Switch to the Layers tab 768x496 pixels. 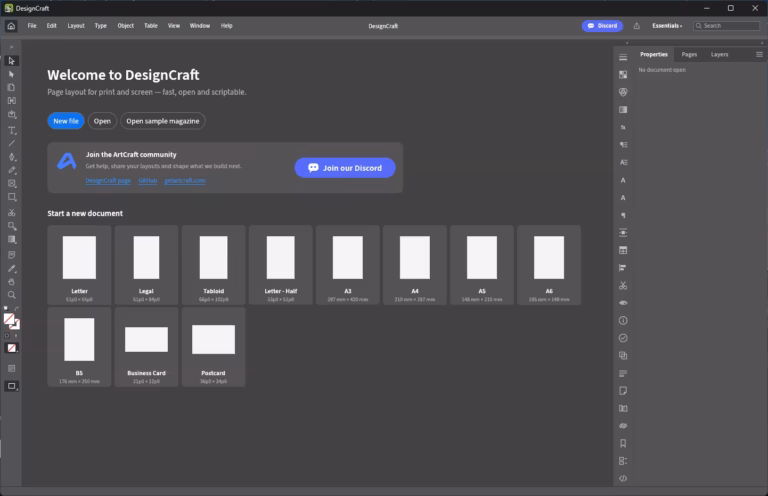point(720,54)
